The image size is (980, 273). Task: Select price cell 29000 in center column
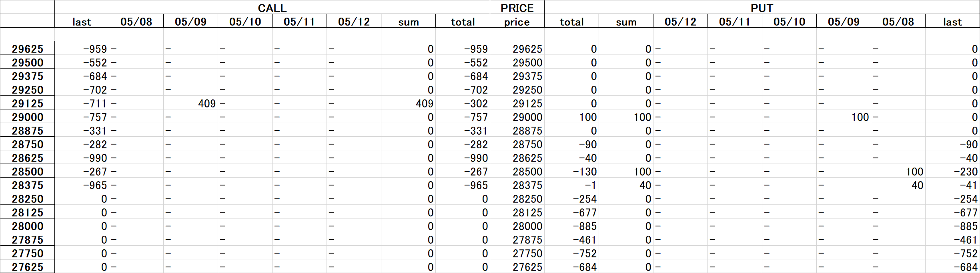[517, 117]
